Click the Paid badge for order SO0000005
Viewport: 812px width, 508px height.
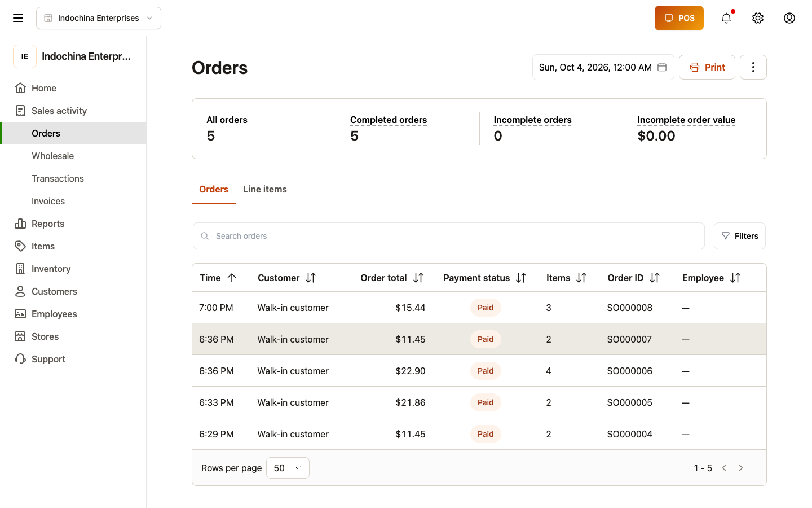(x=486, y=402)
